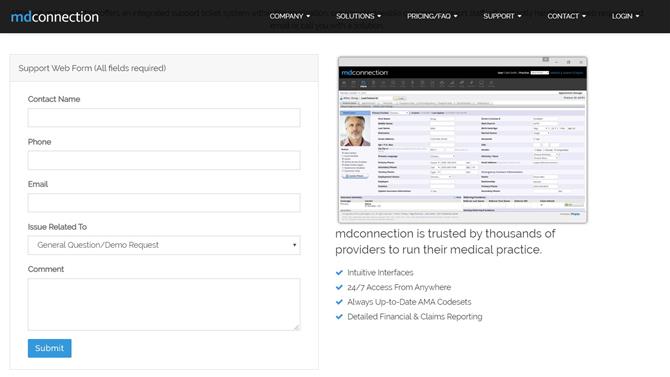Click the 'Issue Related To' label
The width and height of the screenshot is (670, 377).
pyautogui.click(x=57, y=227)
